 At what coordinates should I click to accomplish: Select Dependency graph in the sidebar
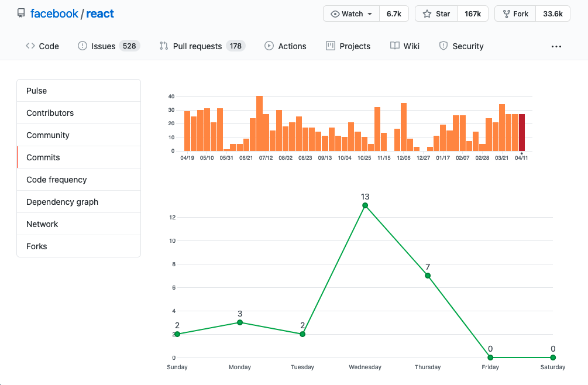coord(79,202)
